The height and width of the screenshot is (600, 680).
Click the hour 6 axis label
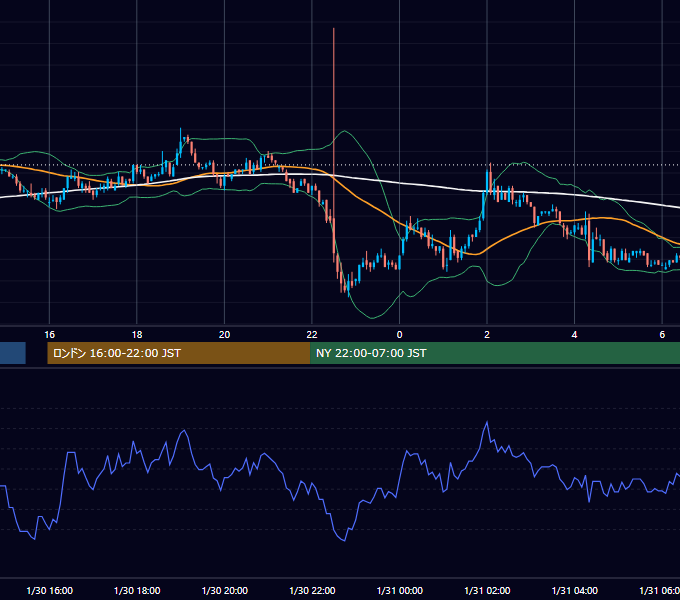662,335
